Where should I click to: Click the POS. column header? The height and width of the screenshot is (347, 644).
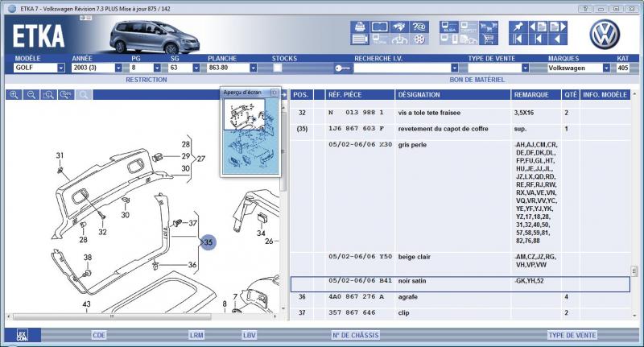pyautogui.click(x=301, y=95)
